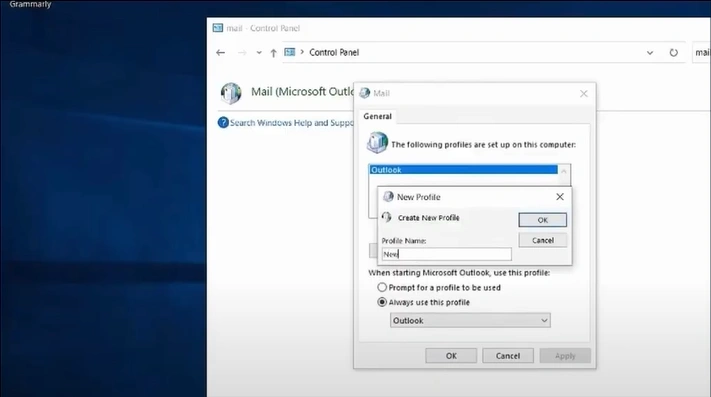Close the Mail dialog window
The height and width of the screenshot is (397, 711).
584,93
